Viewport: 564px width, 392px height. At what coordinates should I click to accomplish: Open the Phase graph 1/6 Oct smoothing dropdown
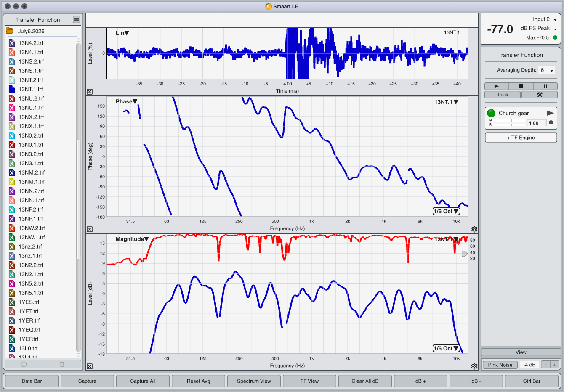tap(446, 211)
